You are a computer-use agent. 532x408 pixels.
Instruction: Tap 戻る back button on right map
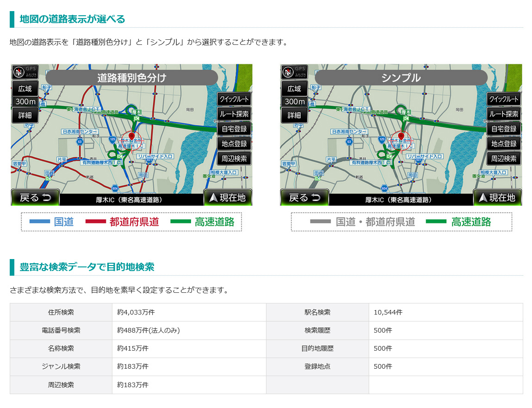tap(305, 198)
